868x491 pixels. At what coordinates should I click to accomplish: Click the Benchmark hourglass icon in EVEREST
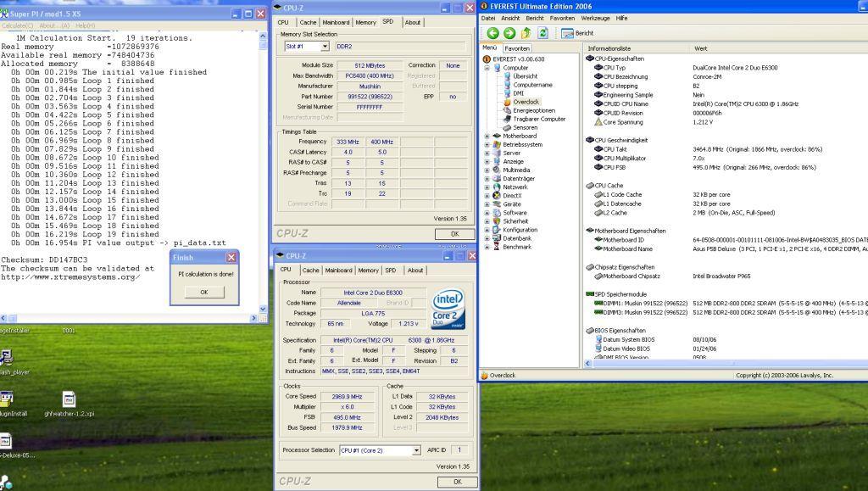(497, 247)
